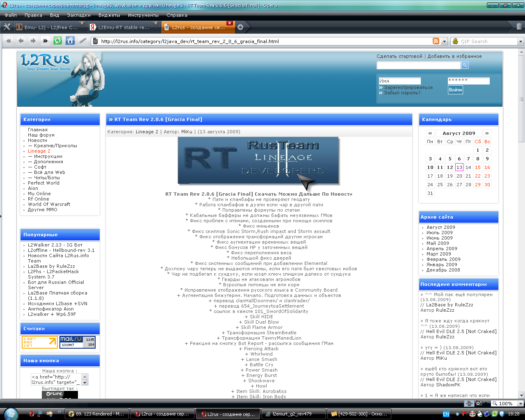Close the Emu- L2j tab

pyautogui.click(x=82, y=23)
